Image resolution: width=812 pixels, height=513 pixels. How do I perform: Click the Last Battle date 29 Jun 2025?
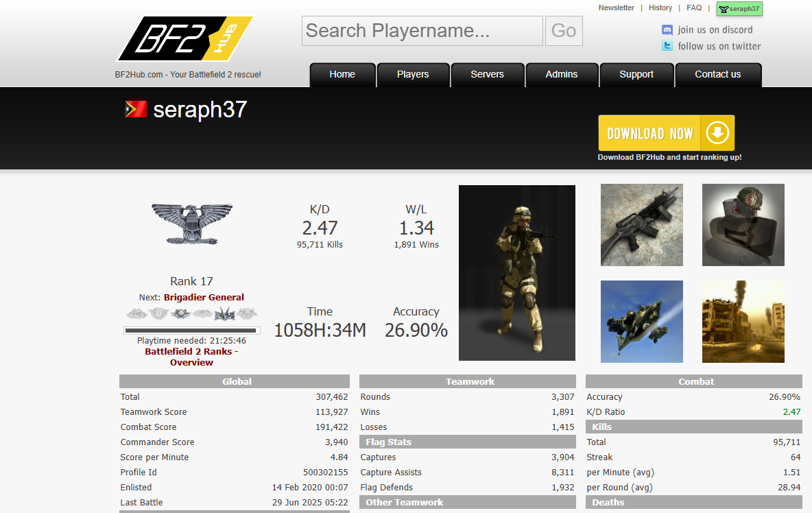pyautogui.click(x=310, y=502)
